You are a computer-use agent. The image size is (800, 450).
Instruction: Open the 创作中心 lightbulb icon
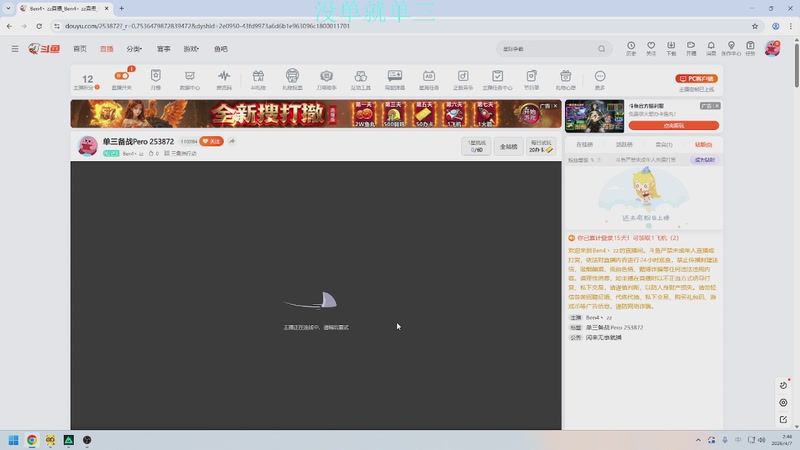tap(731, 48)
